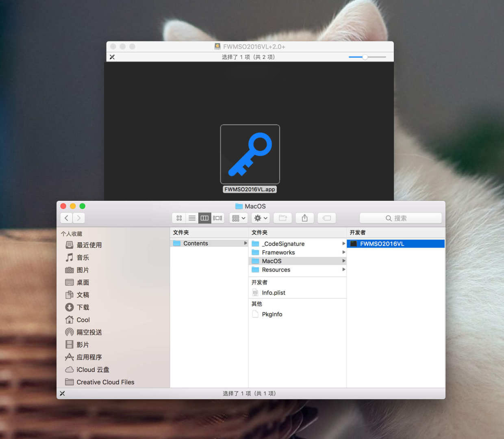The height and width of the screenshot is (439, 504).
Task: Go back in MacOS Finder window
Action: 67,218
